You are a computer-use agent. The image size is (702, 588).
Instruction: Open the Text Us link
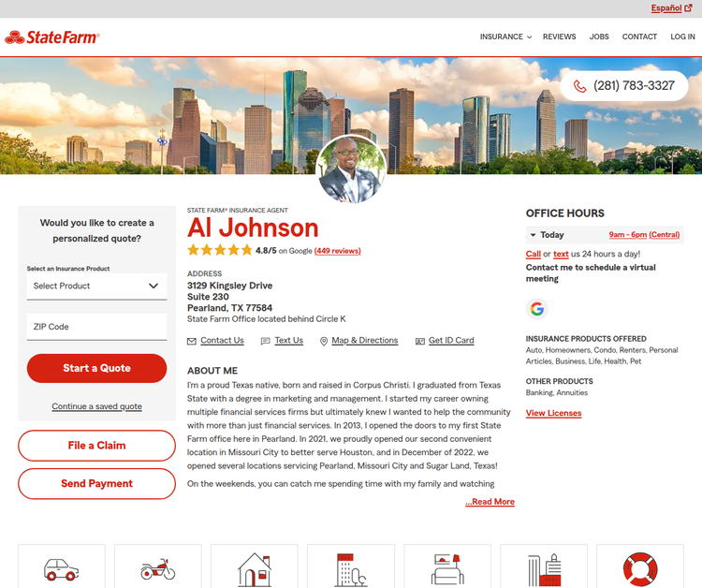tap(289, 341)
